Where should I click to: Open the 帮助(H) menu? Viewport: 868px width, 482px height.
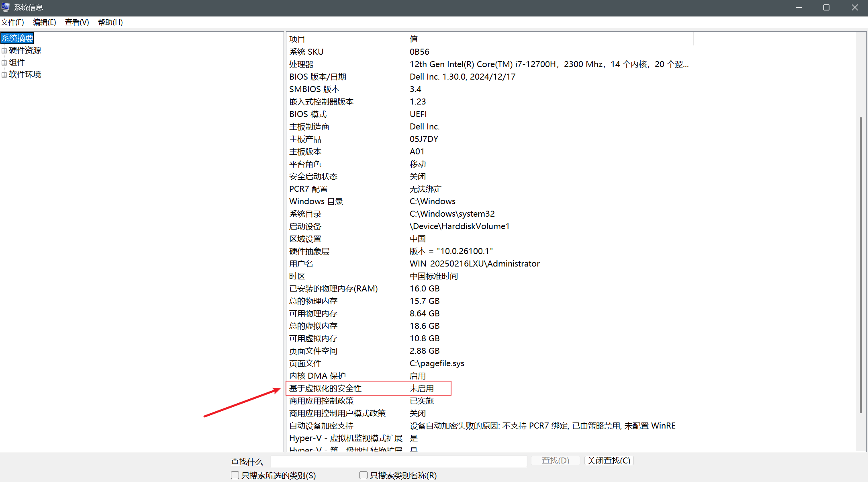[x=110, y=22]
